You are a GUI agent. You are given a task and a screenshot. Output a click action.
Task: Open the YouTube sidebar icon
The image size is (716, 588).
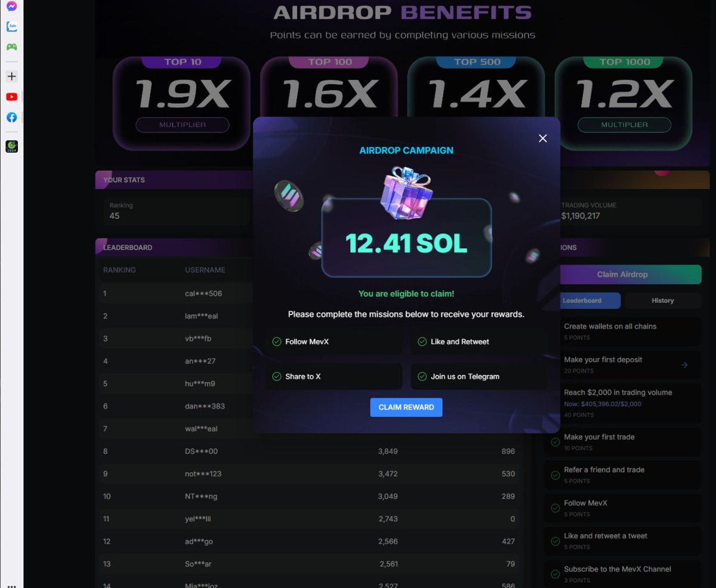pyautogui.click(x=11, y=97)
